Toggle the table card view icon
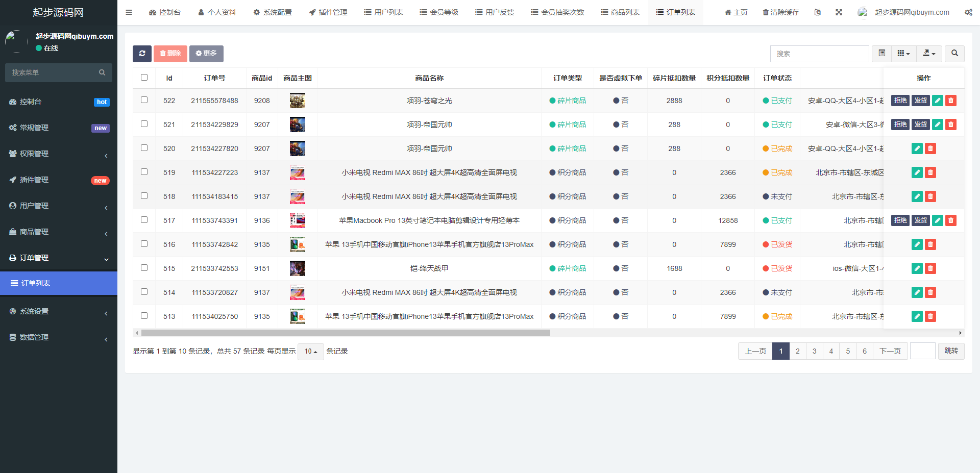 [x=881, y=54]
